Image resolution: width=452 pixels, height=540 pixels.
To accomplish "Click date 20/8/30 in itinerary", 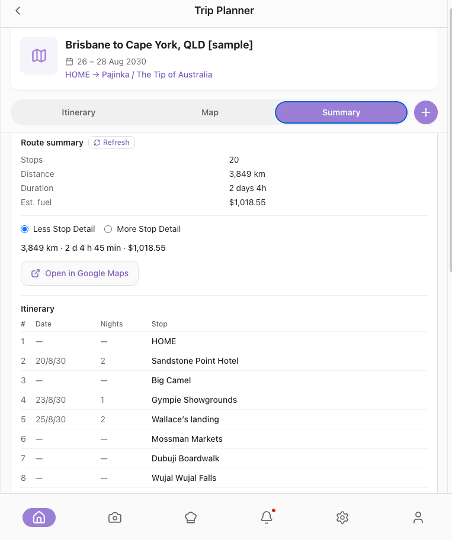I will pyautogui.click(x=51, y=361).
